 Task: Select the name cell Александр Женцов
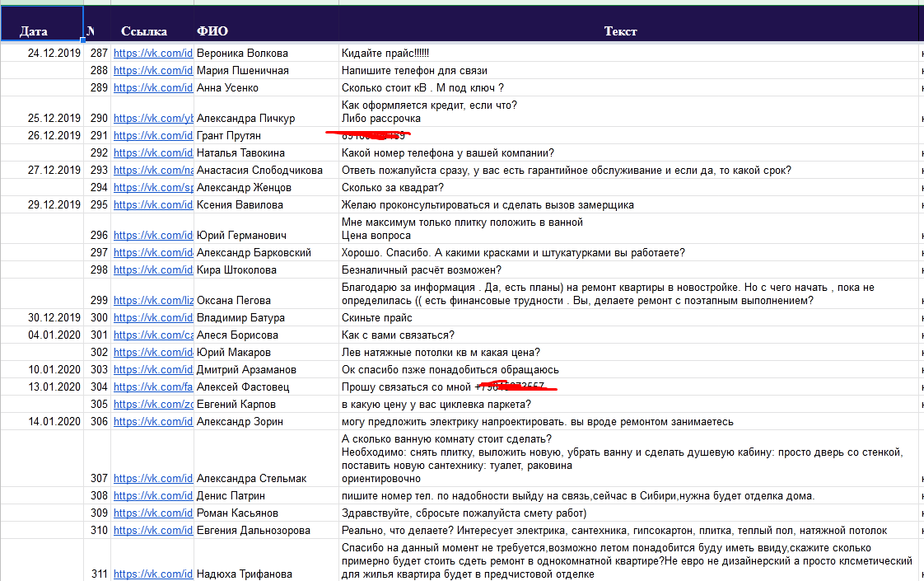tap(266, 188)
